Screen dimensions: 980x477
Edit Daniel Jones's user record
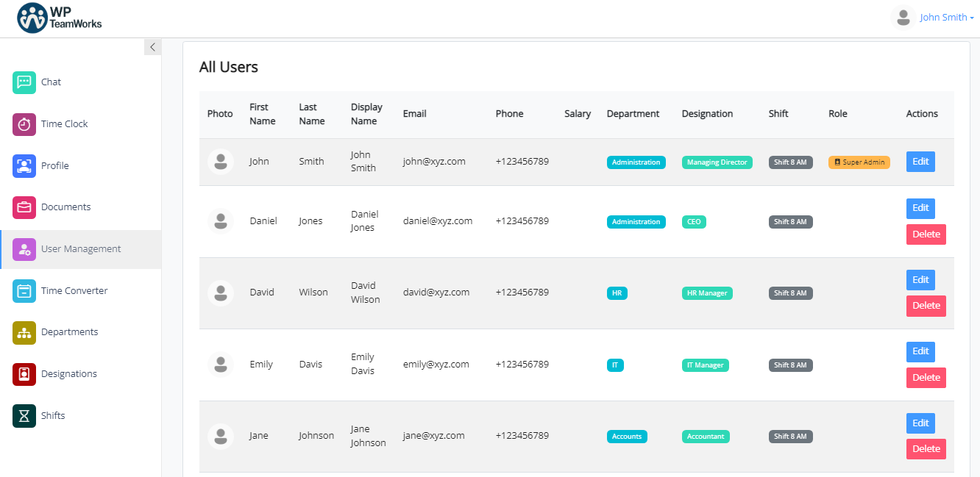click(920, 208)
